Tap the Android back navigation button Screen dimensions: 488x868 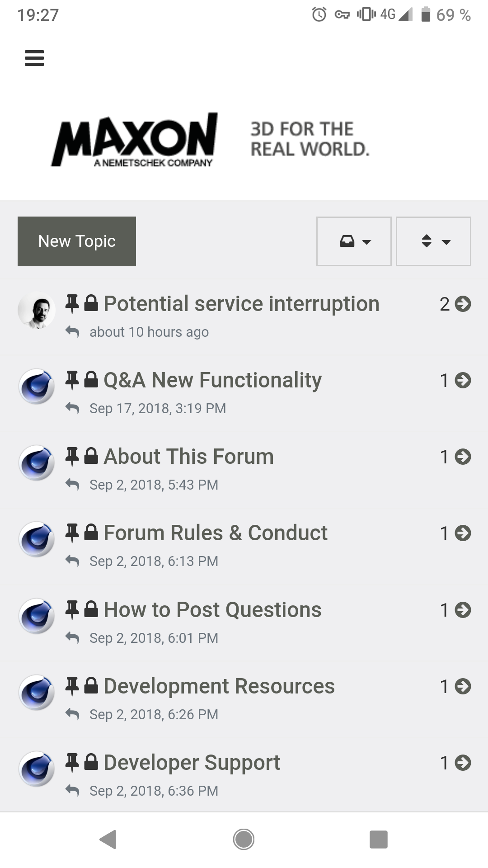pyautogui.click(x=108, y=840)
